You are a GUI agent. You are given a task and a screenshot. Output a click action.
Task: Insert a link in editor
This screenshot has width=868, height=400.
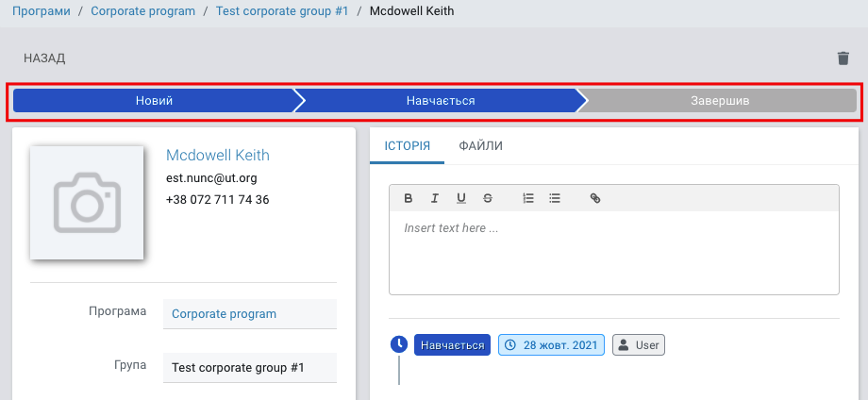tap(595, 198)
